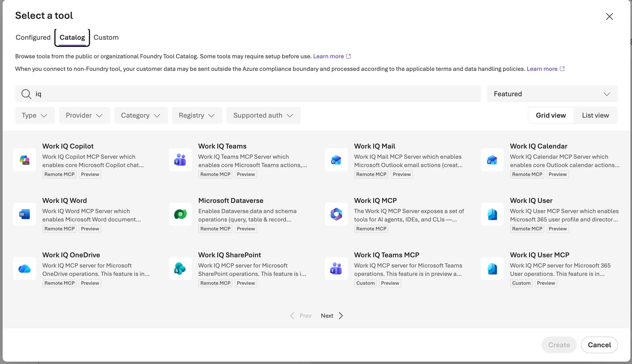Screen dimensions: 632x364
Task: Go to Next page of results
Action: (x=332, y=316)
